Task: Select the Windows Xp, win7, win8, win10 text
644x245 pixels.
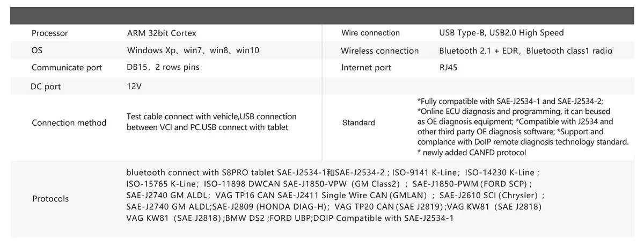Action: [193, 51]
